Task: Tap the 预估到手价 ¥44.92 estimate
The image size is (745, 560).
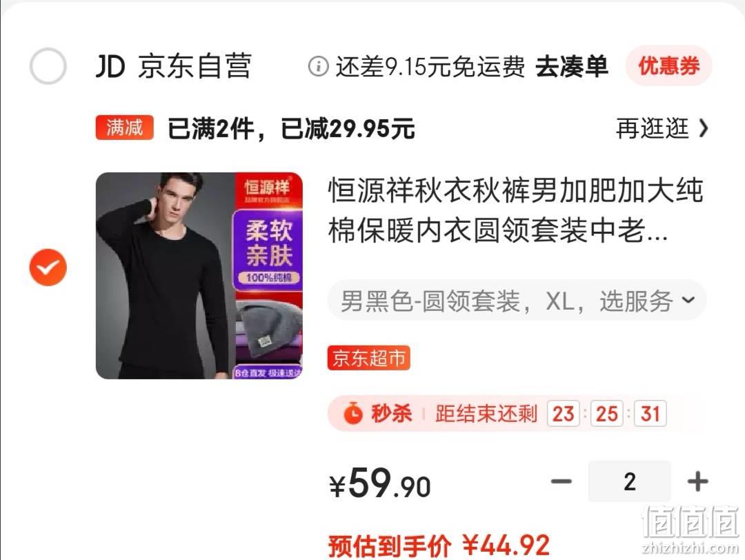Action: (x=439, y=546)
